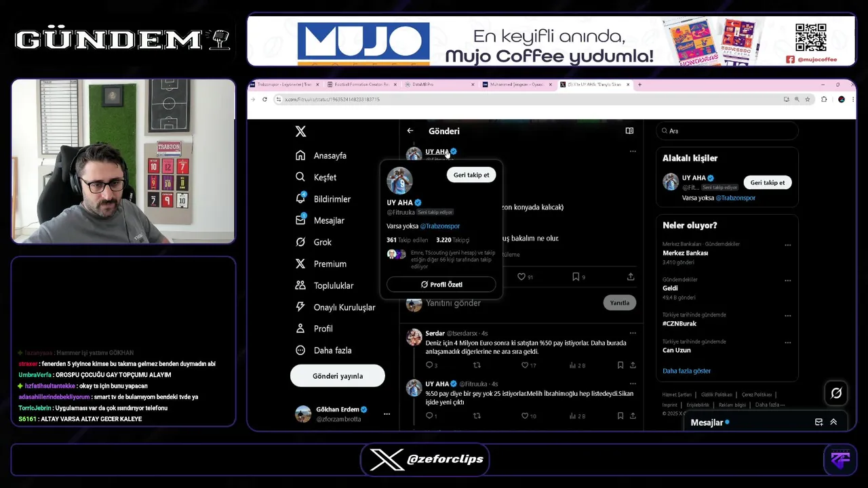
Task: Switch to the Football Formation Creator tab
Action: coord(361,85)
